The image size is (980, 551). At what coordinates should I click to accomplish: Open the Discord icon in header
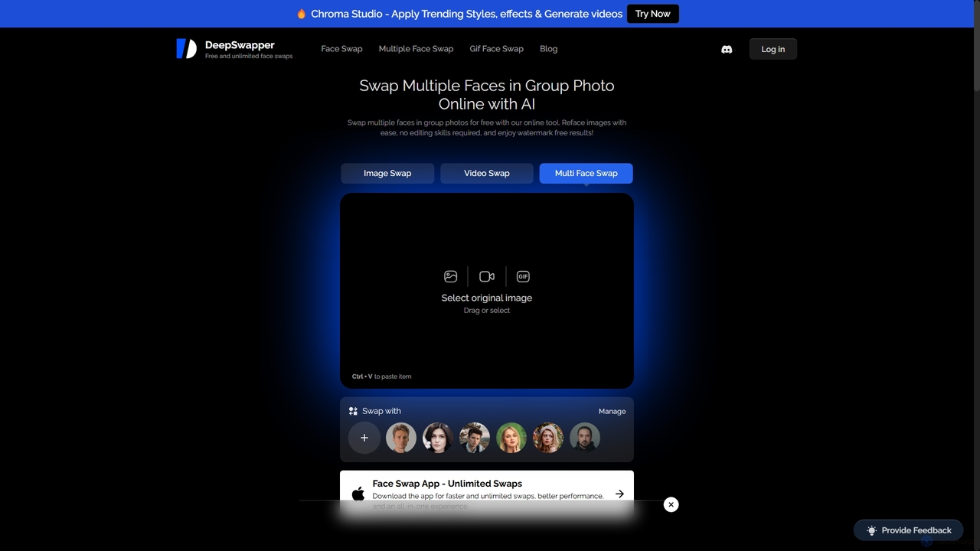point(727,49)
